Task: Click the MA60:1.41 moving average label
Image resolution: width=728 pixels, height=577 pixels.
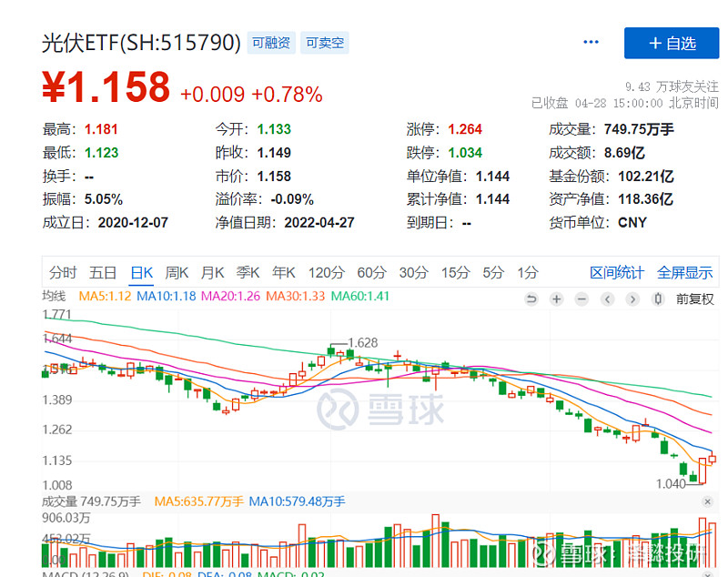Action: click(x=359, y=296)
